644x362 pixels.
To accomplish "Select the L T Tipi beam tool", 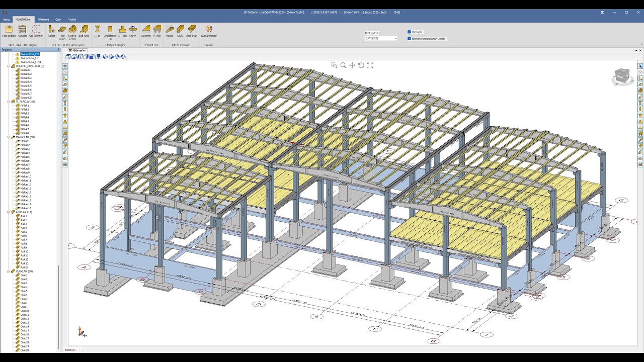I will pyautogui.click(x=122, y=32).
